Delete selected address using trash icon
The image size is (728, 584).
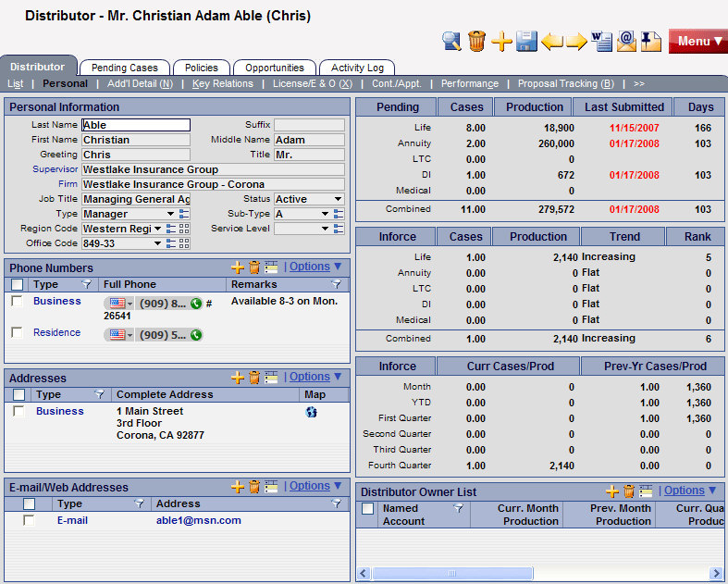[x=254, y=378]
